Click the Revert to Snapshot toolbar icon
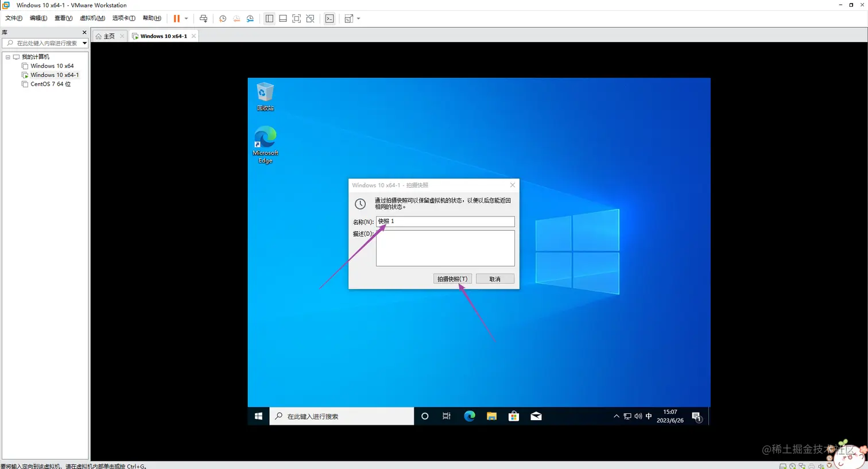 click(237, 18)
